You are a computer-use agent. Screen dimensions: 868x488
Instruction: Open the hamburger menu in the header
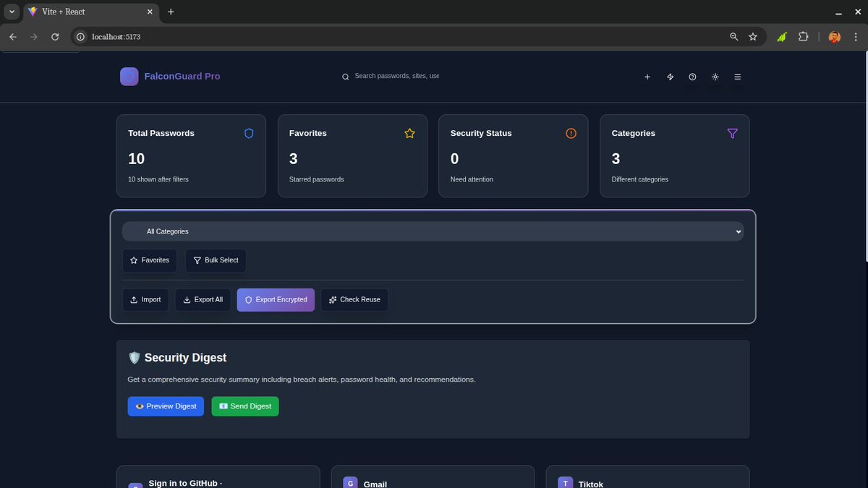737,77
